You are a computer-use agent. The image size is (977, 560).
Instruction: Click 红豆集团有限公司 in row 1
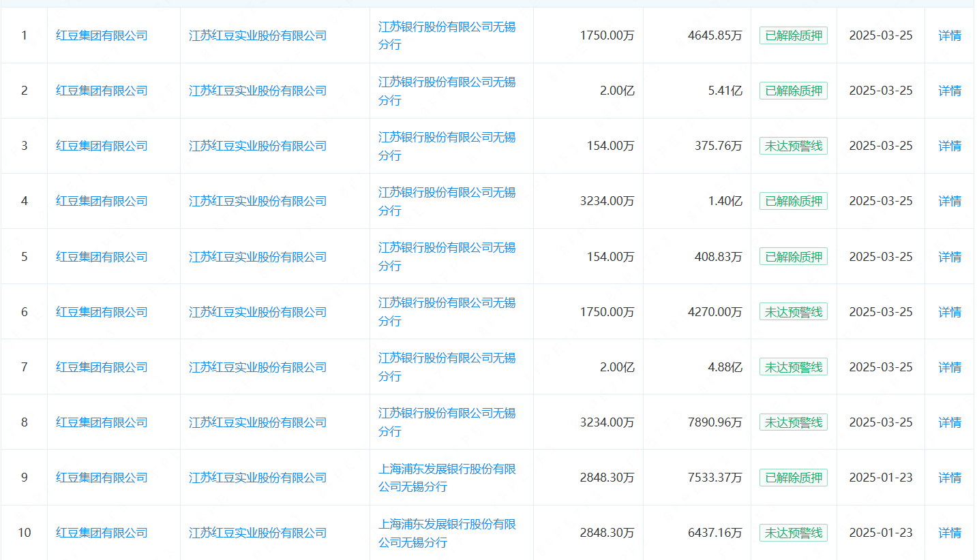pos(102,35)
